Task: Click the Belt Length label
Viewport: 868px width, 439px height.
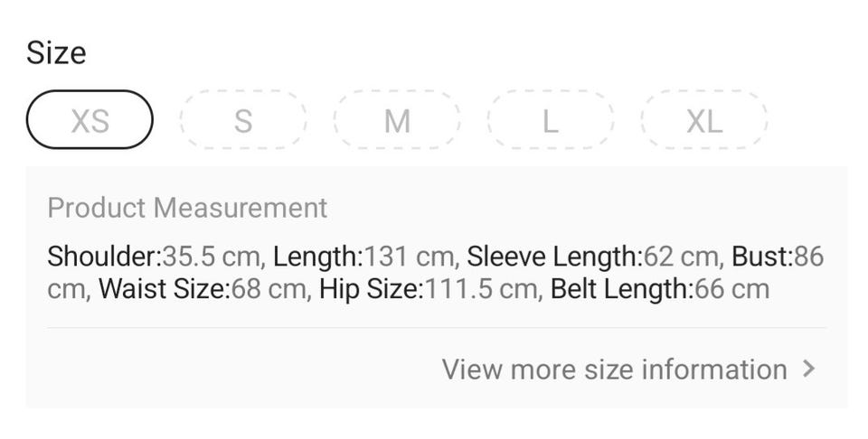Action: 620,290
